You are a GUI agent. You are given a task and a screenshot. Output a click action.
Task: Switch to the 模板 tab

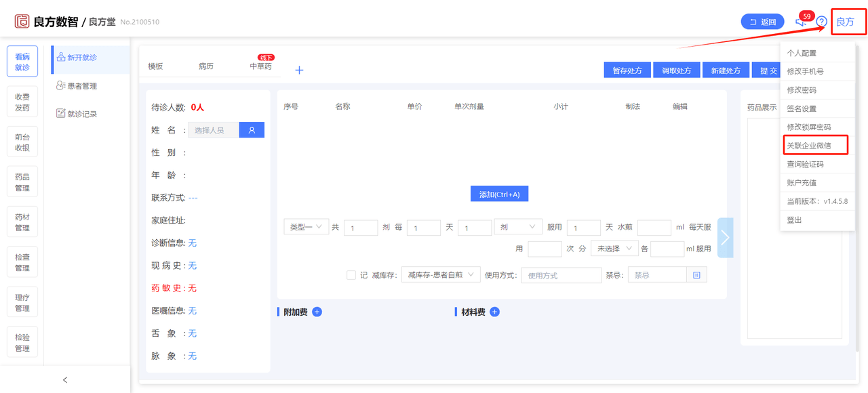click(x=155, y=66)
